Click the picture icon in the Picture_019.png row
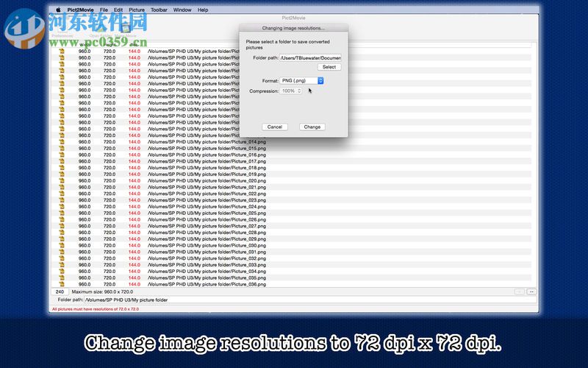Image resolution: width=588 pixels, height=368 pixels. (x=62, y=174)
